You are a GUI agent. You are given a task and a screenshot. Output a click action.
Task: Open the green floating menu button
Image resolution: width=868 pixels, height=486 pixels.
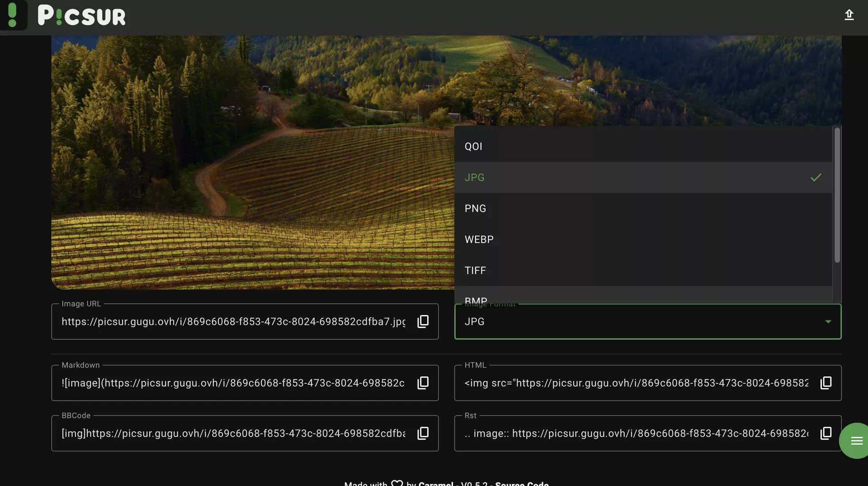856,440
